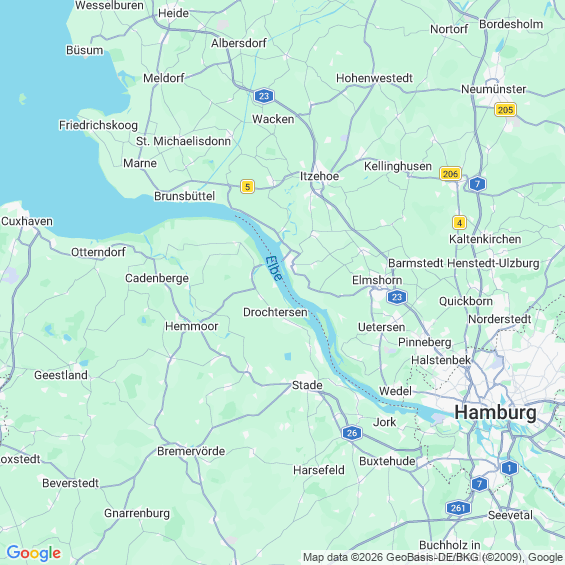This screenshot has width=565, height=565.
Task: Select the Hamburg city label
Action: pyautogui.click(x=495, y=412)
